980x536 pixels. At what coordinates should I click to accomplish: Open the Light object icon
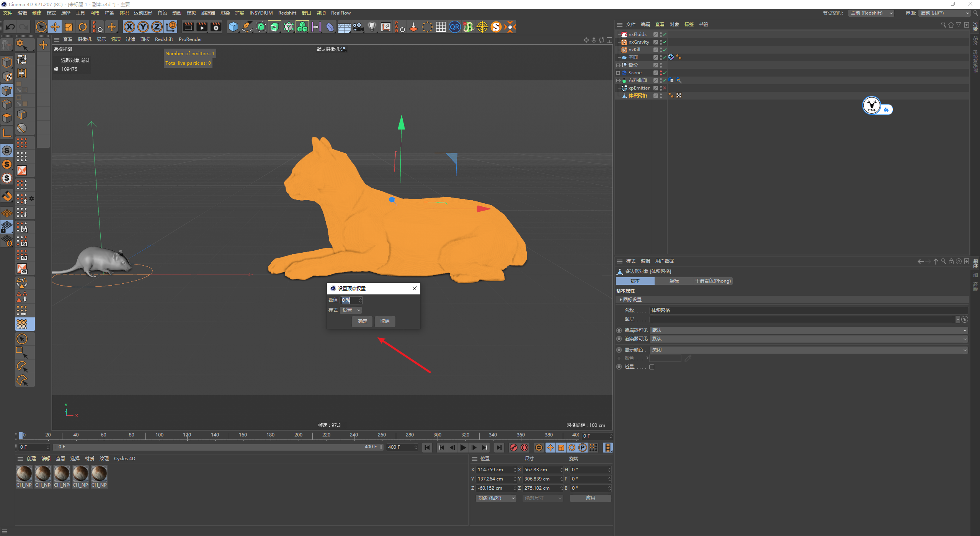(372, 27)
